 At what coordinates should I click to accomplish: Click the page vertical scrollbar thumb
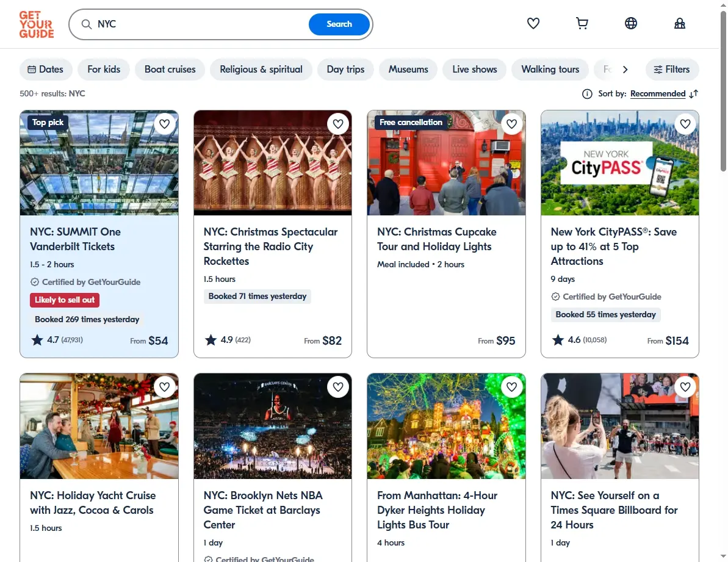723,90
